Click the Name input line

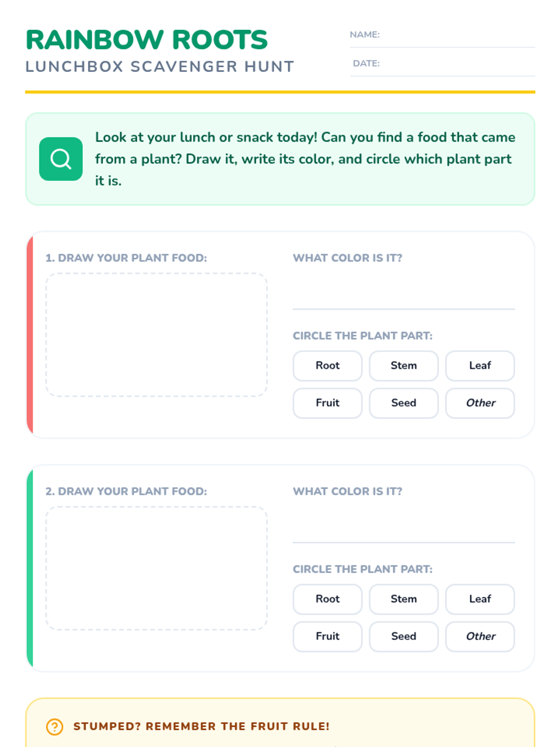(457, 37)
